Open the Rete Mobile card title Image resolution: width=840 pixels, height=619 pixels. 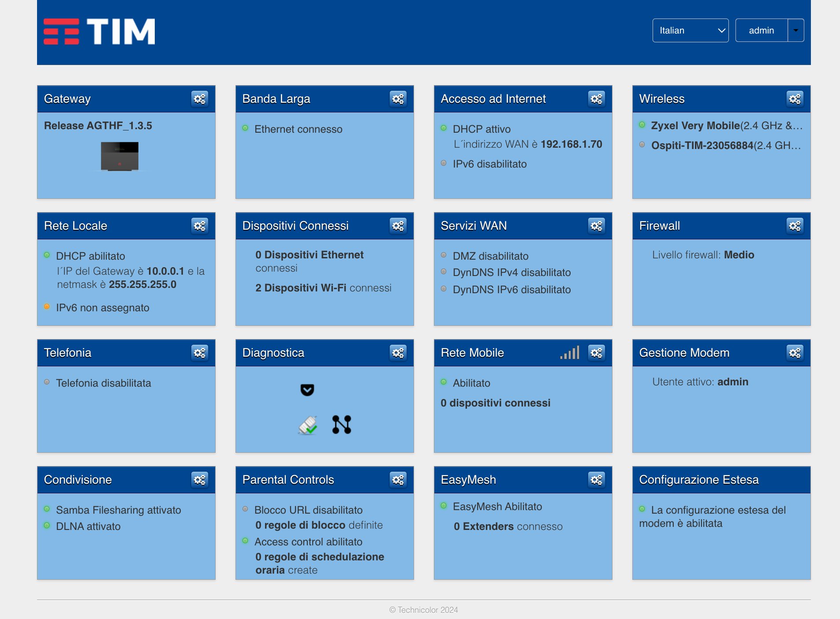472,353
